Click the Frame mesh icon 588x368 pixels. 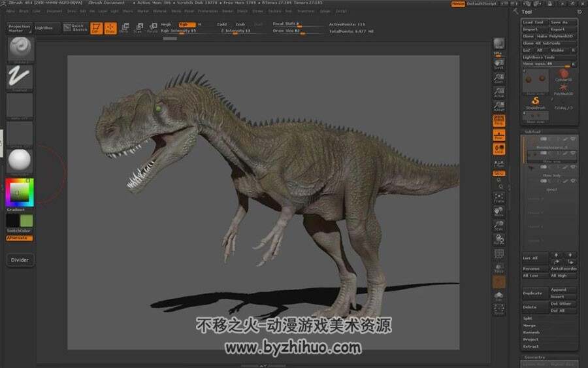coord(498,197)
